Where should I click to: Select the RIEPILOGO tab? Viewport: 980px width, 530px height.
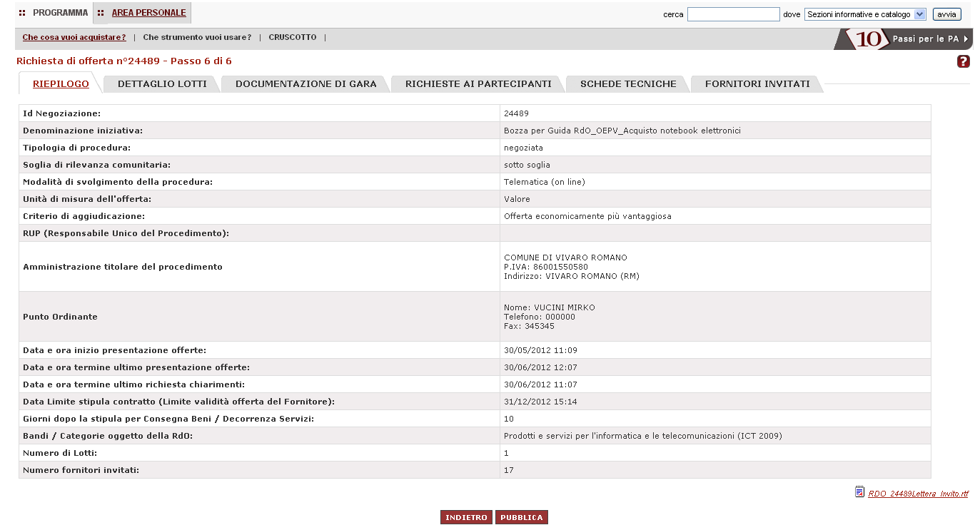click(61, 84)
